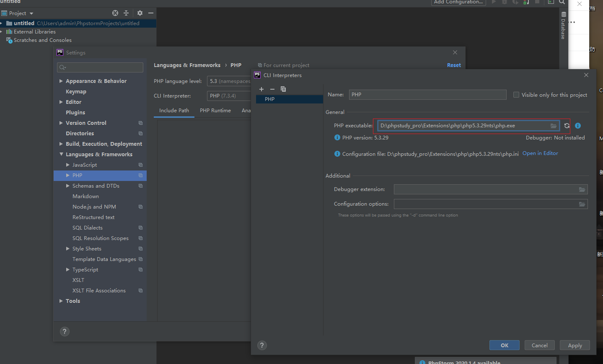Click OK in CLI Interpreters dialog
Viewport: 603px width, 364px height.
(504, 346)
